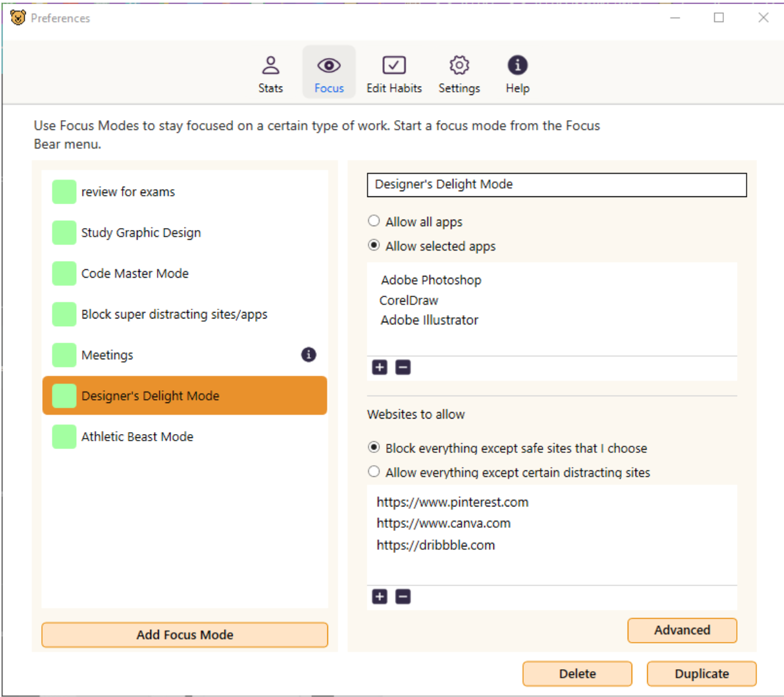Open the Help info icon
The height and width of the screenshot is (697, 784).
tap(517, 65)
